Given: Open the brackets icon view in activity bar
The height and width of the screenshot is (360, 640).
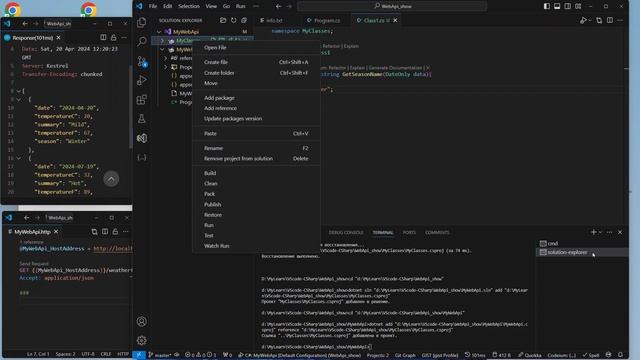Looking at the screenshot, I should [142, 158].
